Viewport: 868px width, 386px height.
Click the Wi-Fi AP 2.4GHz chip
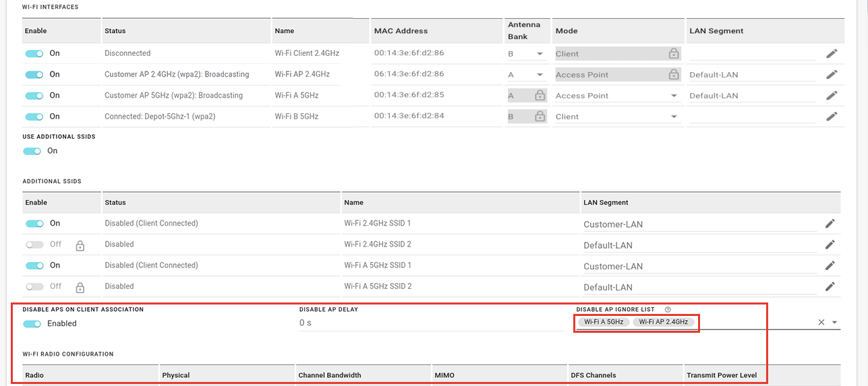coord(663,322)
